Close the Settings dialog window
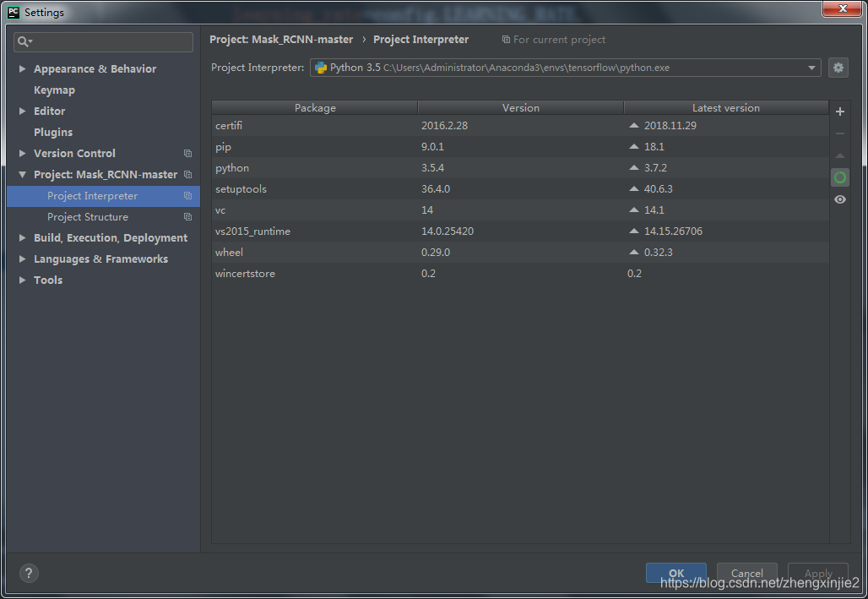 [x=842, y=8]
